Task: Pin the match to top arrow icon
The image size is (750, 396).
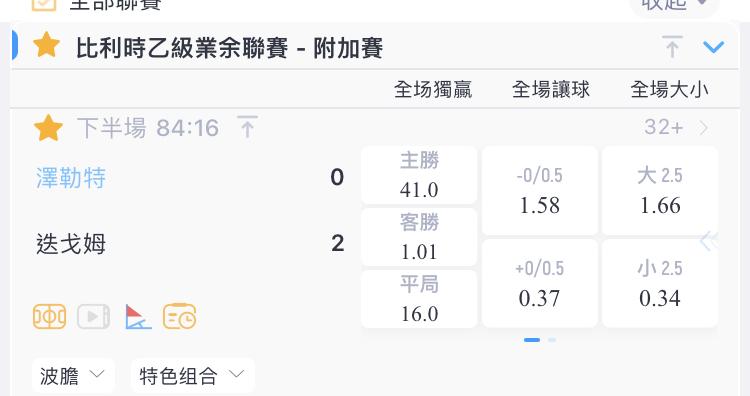Action: click(247, 127)
